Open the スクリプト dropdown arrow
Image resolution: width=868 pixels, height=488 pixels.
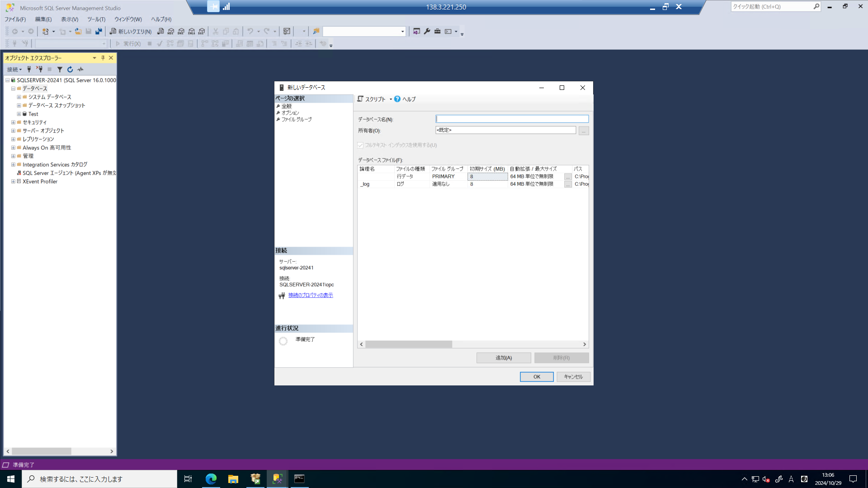coord(391,99)
